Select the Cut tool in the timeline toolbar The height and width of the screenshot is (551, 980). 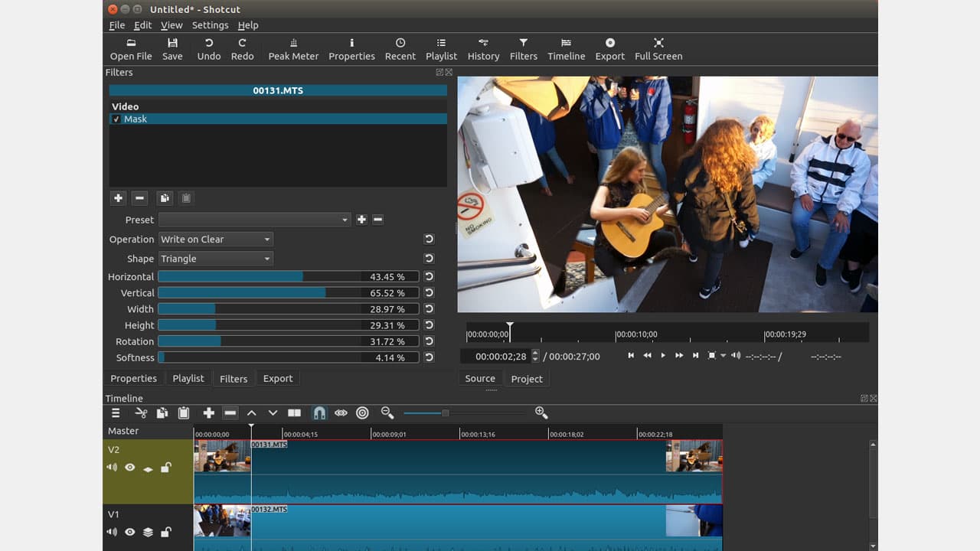[x=140, y=412]
